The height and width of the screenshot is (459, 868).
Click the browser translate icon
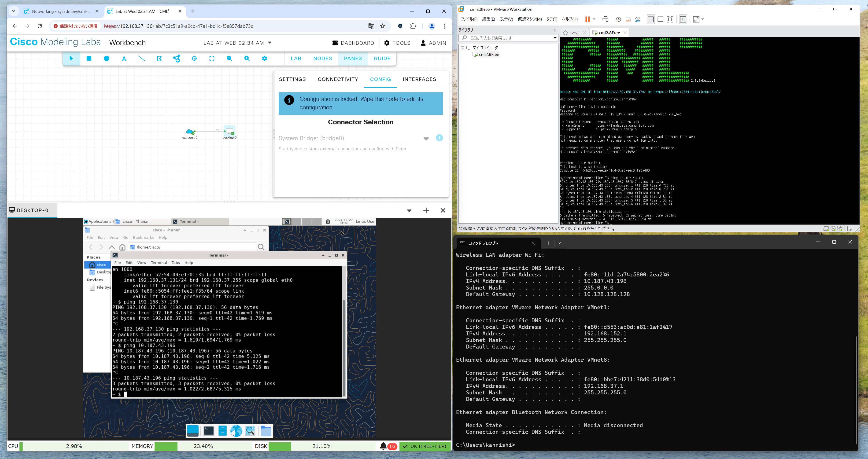click(371, 26)
